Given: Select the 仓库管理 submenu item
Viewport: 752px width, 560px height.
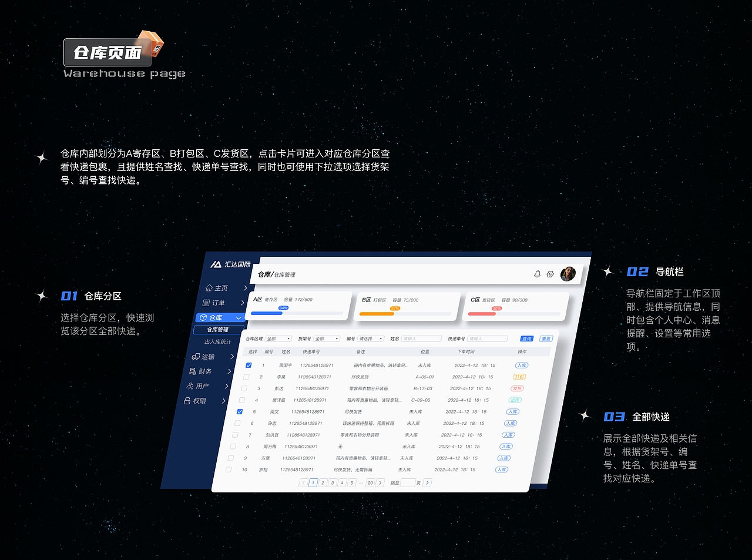Looking at the screenshot, I should [x=218, y=329].
